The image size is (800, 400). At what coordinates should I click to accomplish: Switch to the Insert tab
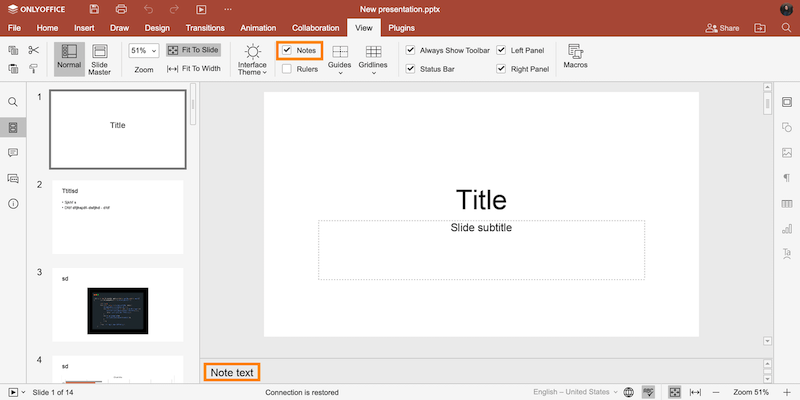[84, 28]
